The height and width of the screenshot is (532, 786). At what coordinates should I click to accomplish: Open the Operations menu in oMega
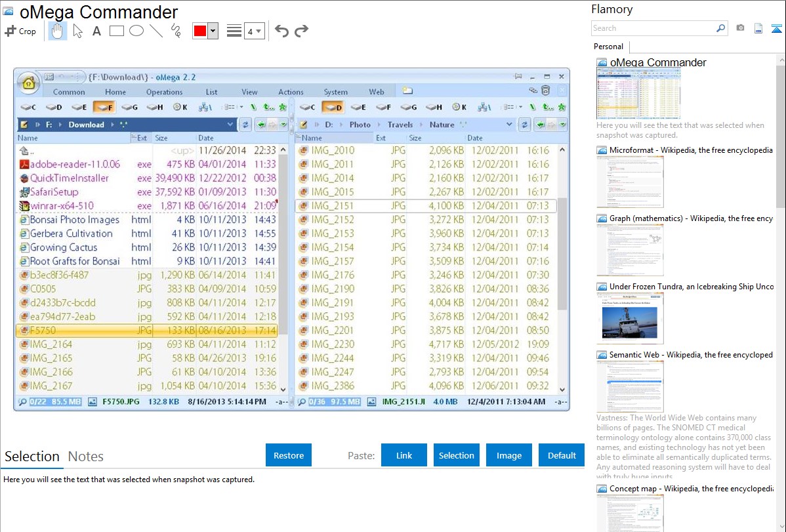point(165,92)
